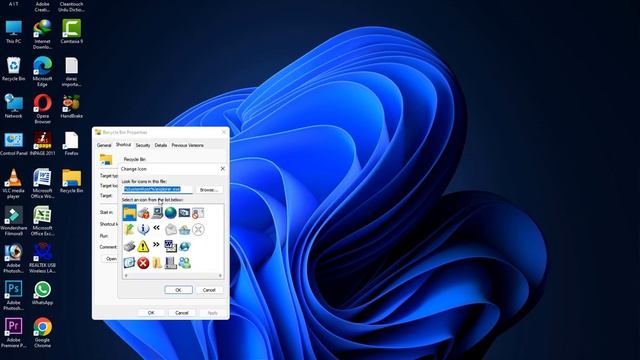
Task: Choose the double left chevron icon
Action: (x=156, y=228)
